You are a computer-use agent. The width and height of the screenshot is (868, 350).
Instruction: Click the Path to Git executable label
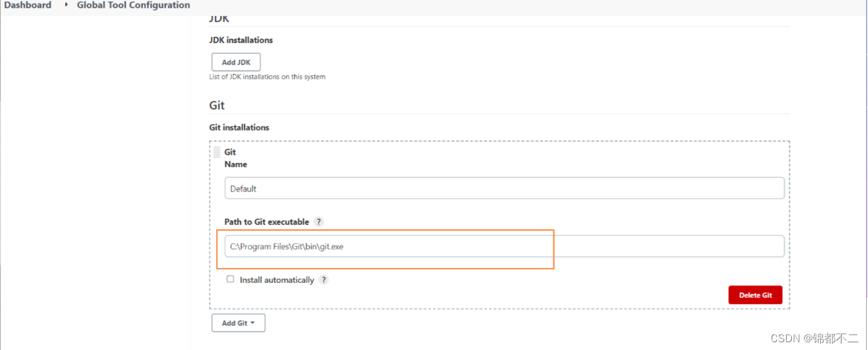tap(267, 222)
